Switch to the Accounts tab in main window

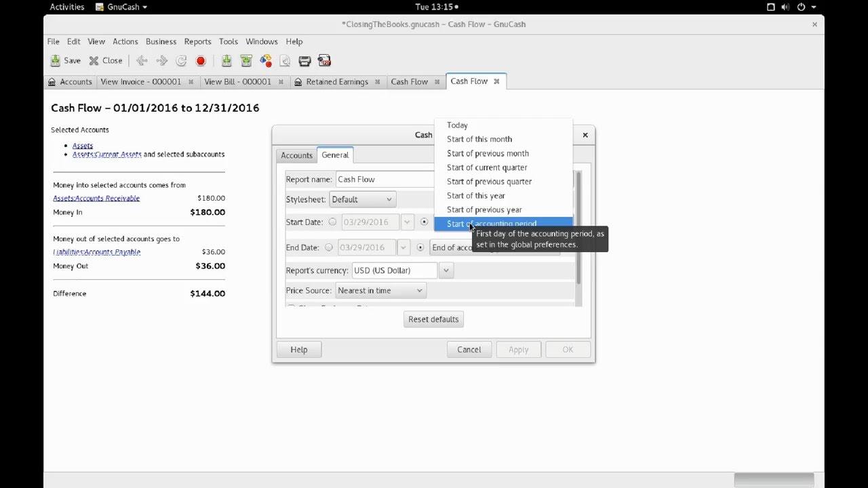coord(70,82)
